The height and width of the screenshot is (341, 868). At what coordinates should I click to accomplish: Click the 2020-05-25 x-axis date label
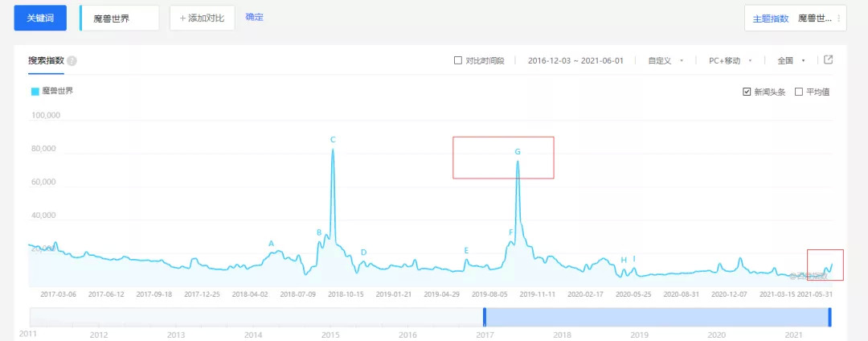click(x=633, y=294)
